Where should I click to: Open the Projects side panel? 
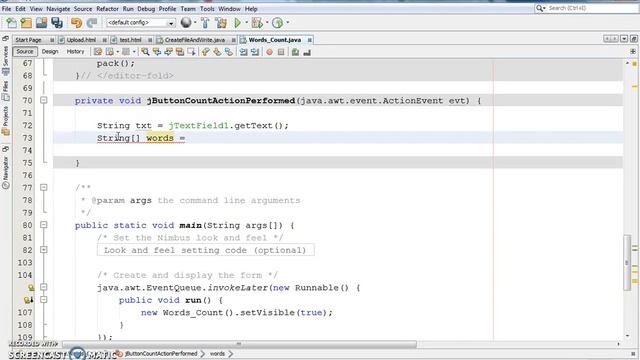5,121
